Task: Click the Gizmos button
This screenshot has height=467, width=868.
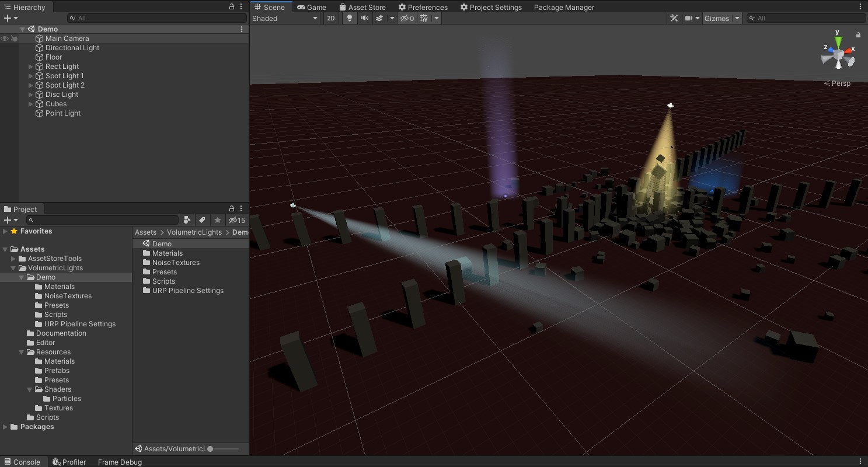Action: [x=717, y=18]
